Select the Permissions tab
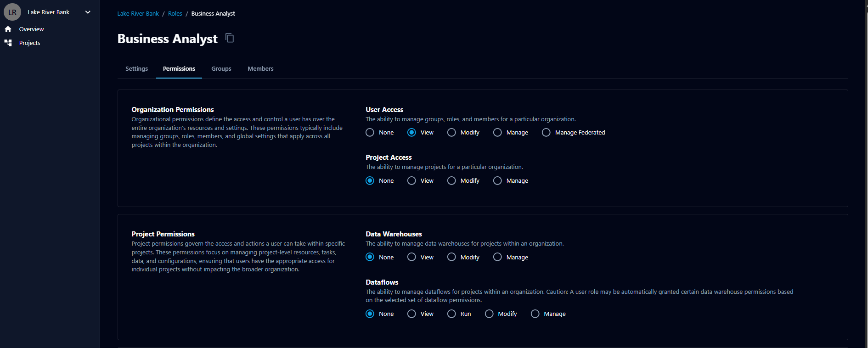868x348 pixels. pos(179,68)
